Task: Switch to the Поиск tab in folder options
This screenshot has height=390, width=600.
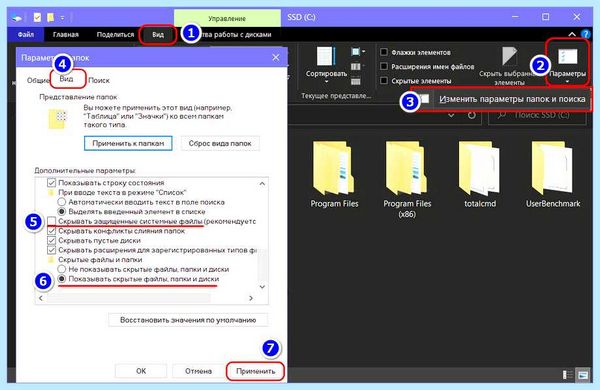Action: coord(99,80)
